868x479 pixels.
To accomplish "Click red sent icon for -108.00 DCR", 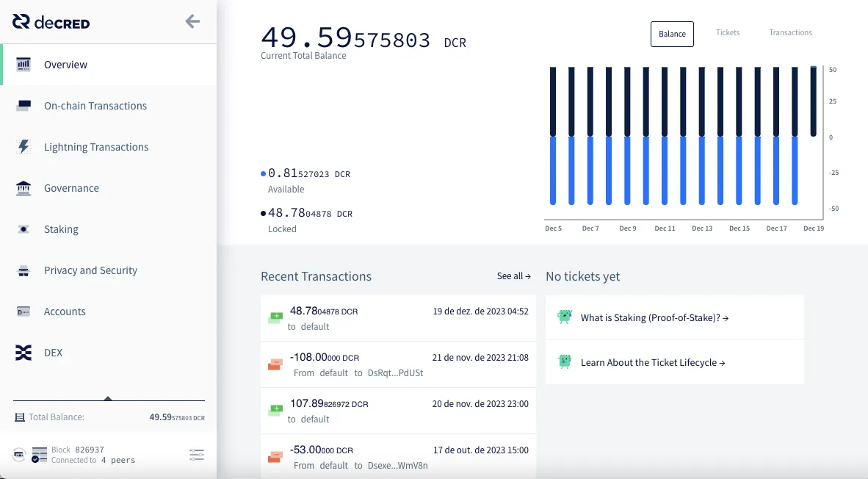I will coord(275,365).
